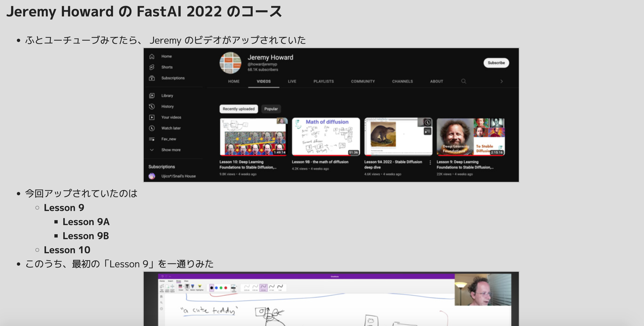
Task: Click the title Lesson 9A 2022 - Stable Diffusion deep dive
Action: [393, 165]
